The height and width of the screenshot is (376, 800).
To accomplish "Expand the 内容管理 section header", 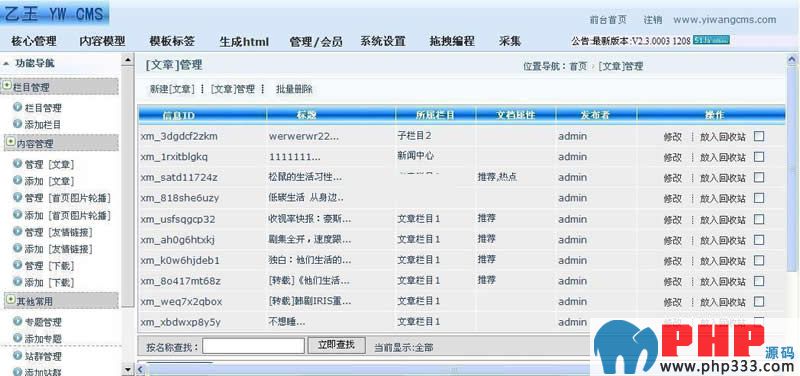I will [x=60, y=143].
